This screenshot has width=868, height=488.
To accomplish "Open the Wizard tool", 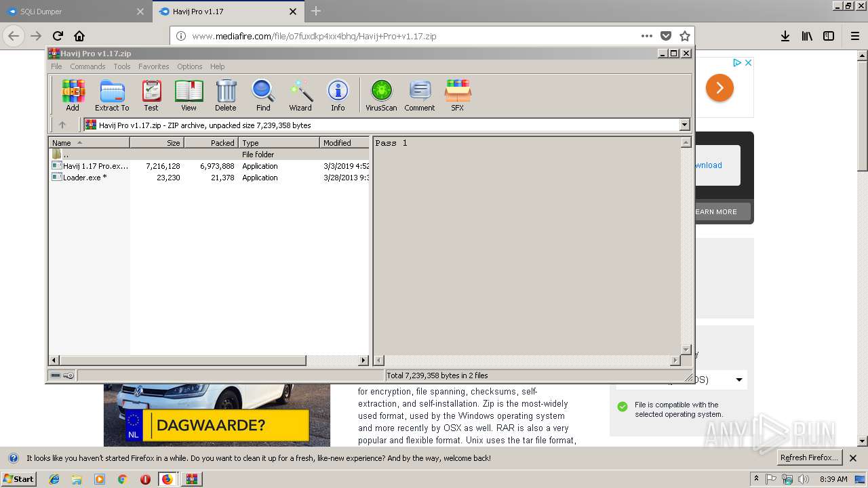I will pos(300,96).
